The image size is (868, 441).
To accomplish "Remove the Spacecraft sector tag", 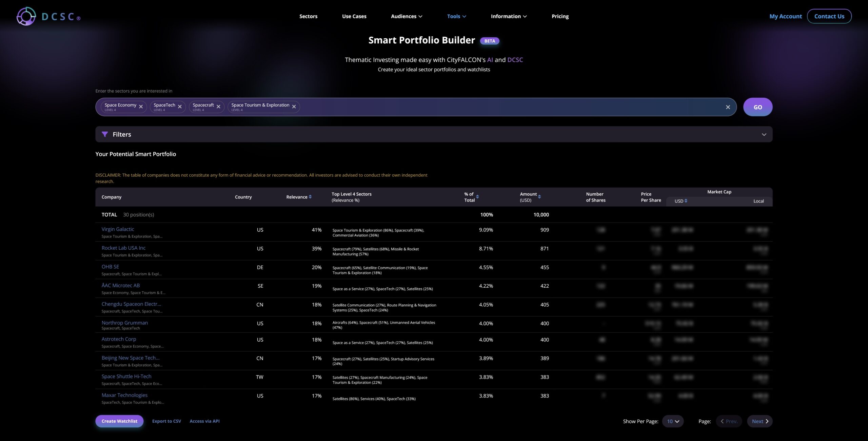I will click(218, 107).
